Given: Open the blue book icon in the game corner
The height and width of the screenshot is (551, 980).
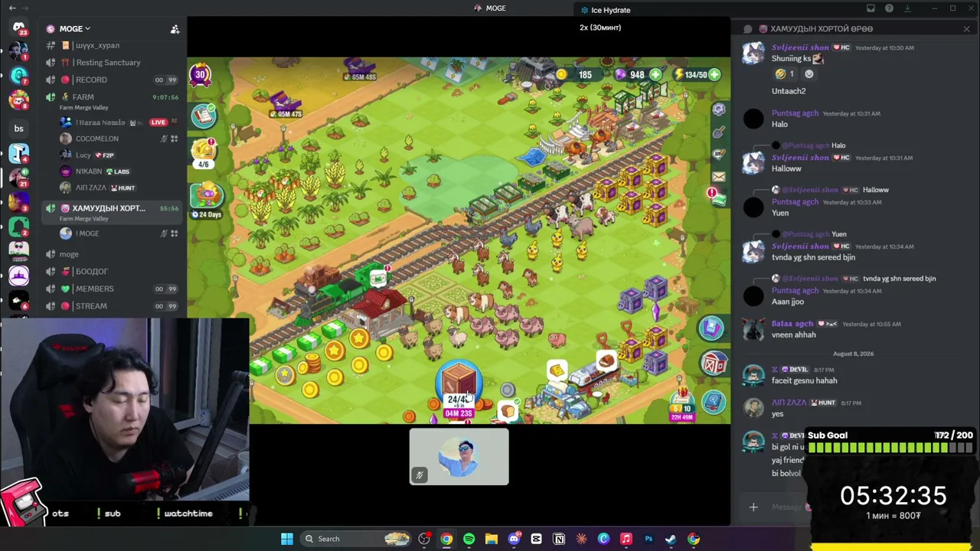Looking at the screenshot, I should [x=713, y=401].
